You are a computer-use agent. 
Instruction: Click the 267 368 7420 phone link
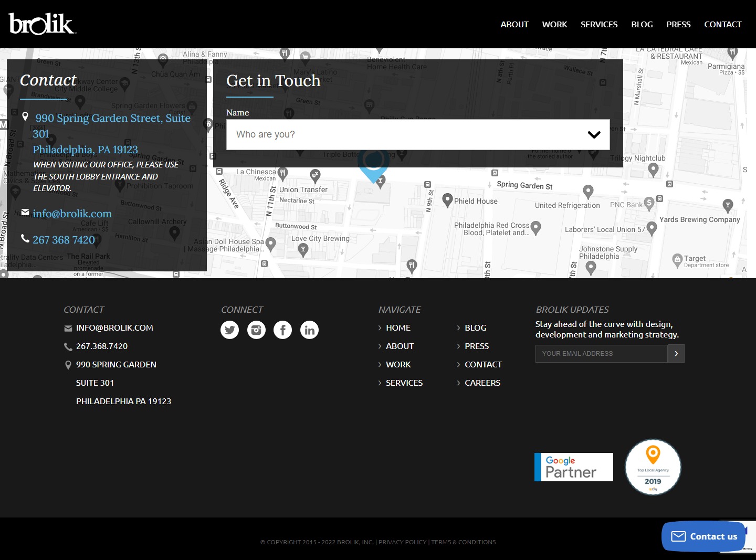click(64, 240)
